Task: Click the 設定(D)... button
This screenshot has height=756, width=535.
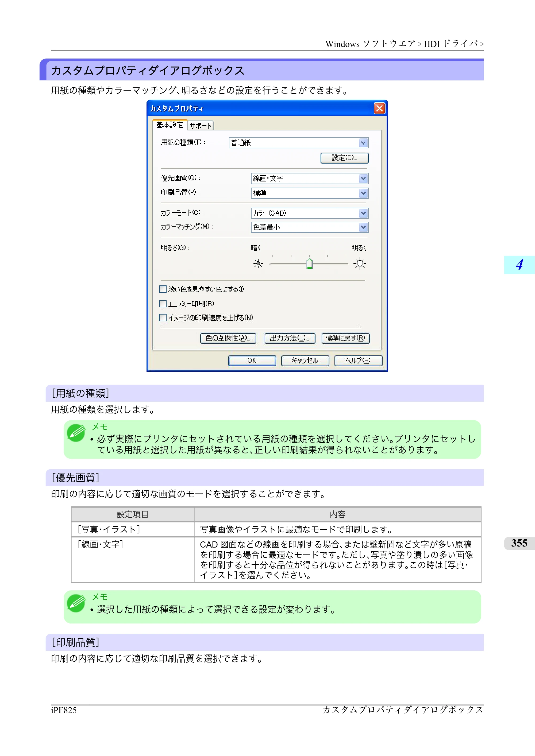Action: (x=344, y=158)
